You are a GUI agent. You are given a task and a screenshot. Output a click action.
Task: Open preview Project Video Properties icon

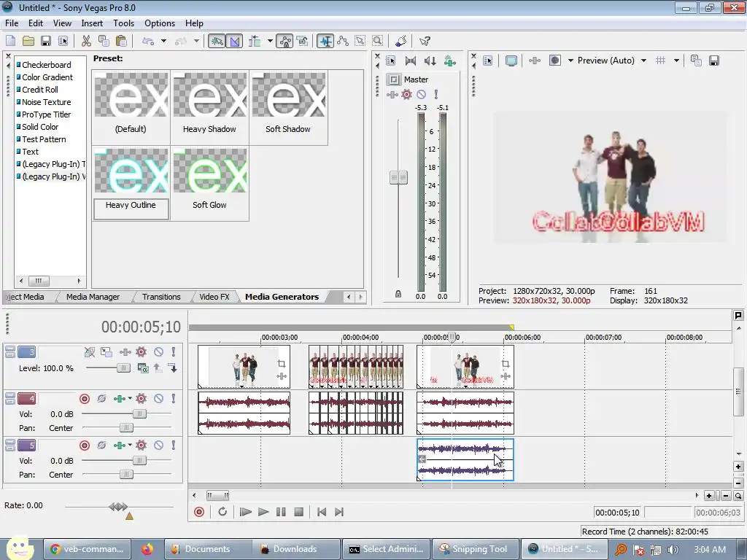point(488,61)
